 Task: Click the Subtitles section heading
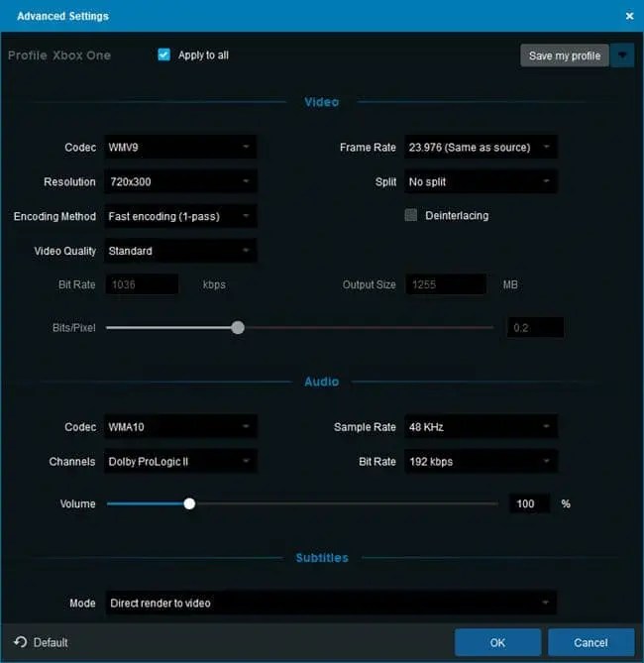pos(322,558)
